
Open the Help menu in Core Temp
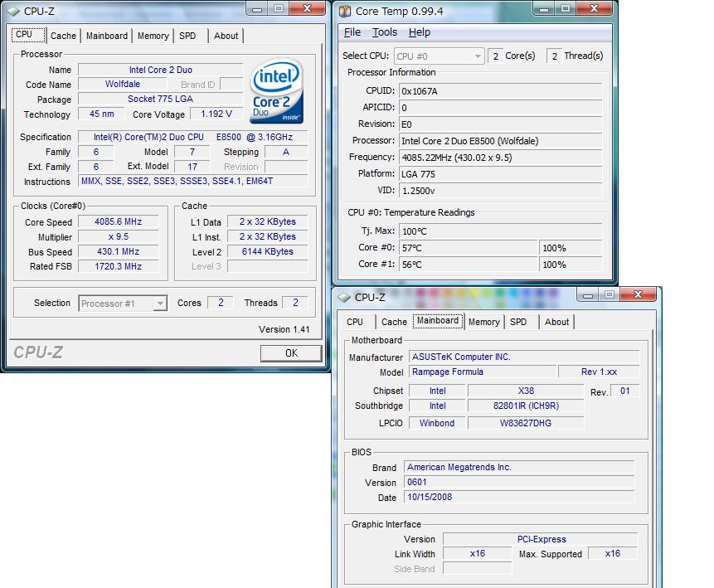420,32
